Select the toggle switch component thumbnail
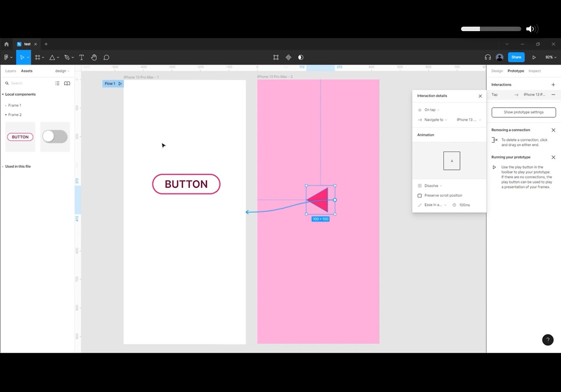The height and width of the screenshot is (392, 561). tap(55, 137)
